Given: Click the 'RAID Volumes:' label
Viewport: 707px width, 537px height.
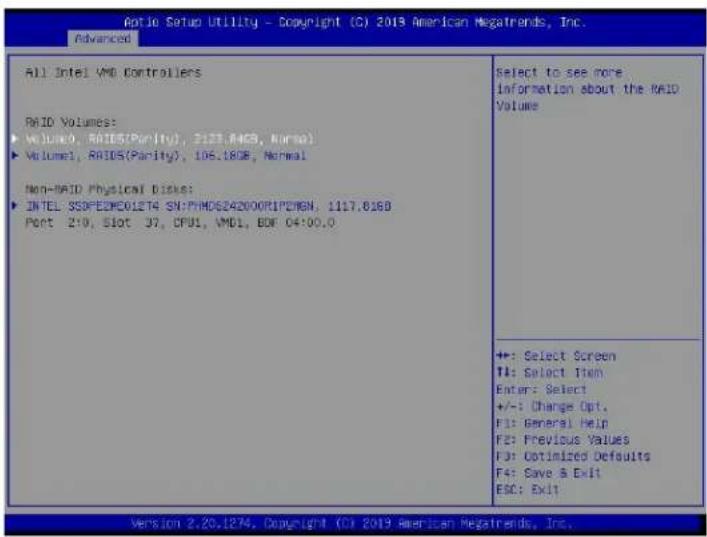Looking at the screenshot, I should (71, 122).
